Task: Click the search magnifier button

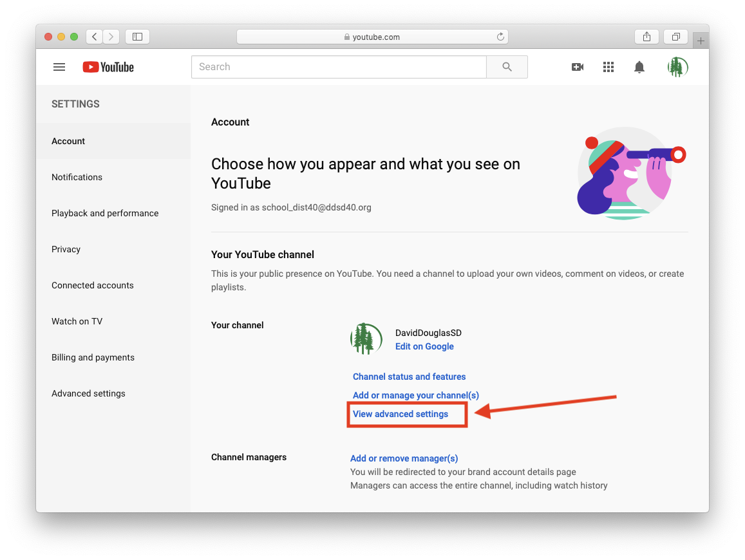Action: (x=507, y=67)
